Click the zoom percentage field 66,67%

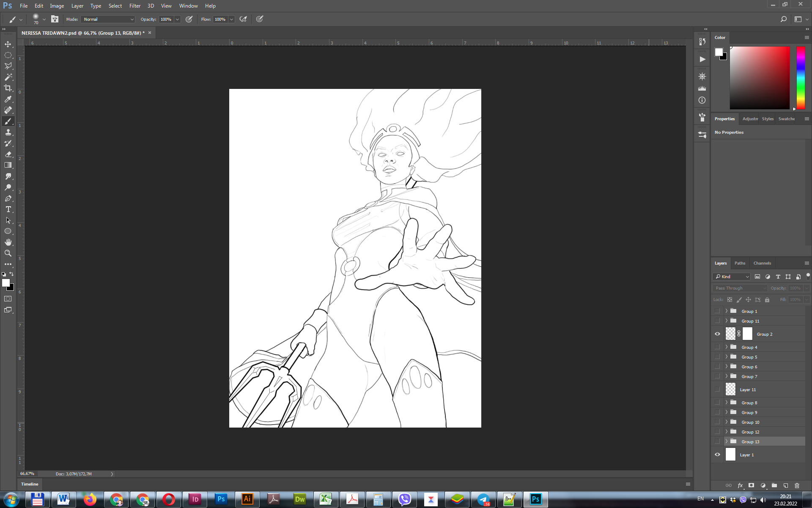point(27,474)
